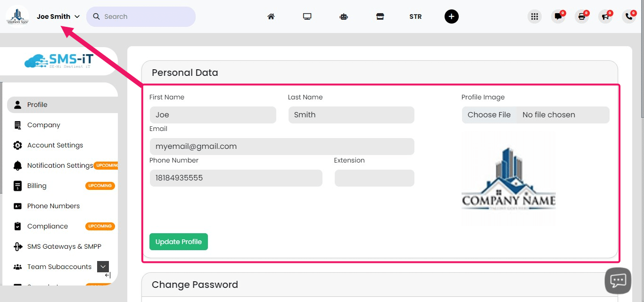Click the phone calls notification icon
Image resolution: width=644 pixels, height=302 pixels.
click(629, 16)
